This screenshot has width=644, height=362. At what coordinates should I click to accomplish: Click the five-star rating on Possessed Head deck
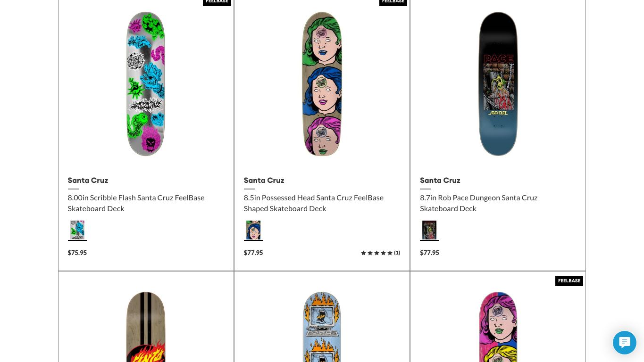pos(376,253)
